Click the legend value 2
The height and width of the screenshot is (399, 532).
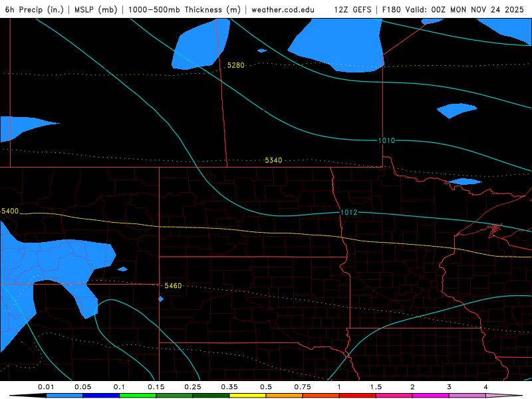coord(412,387)
